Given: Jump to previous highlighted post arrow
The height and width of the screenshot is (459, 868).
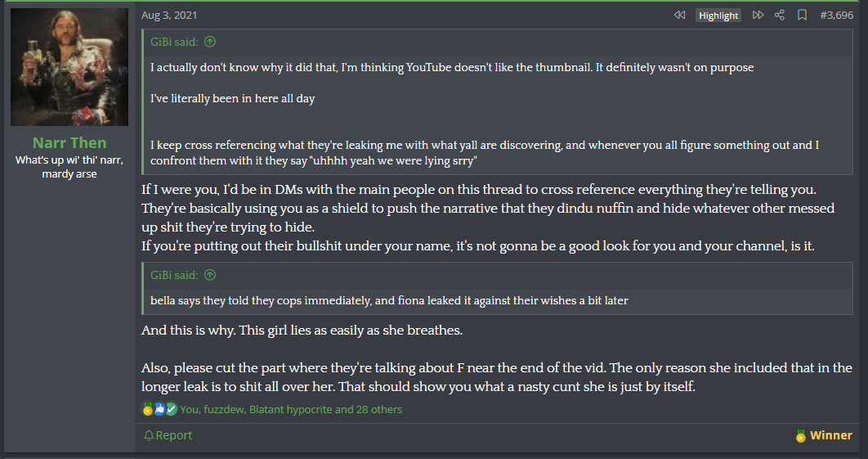Looking at the screenshot, I should point(679,15).
